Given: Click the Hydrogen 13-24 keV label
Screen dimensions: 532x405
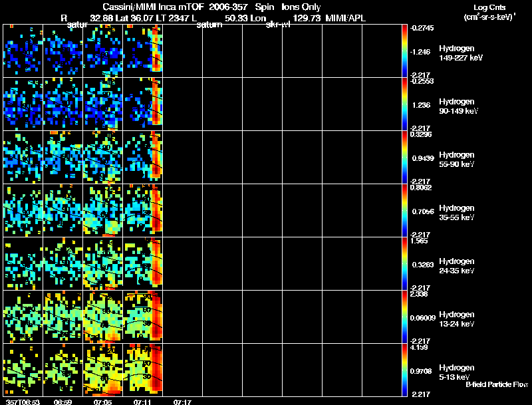Looking at the screenshot, I should [457, 319].
